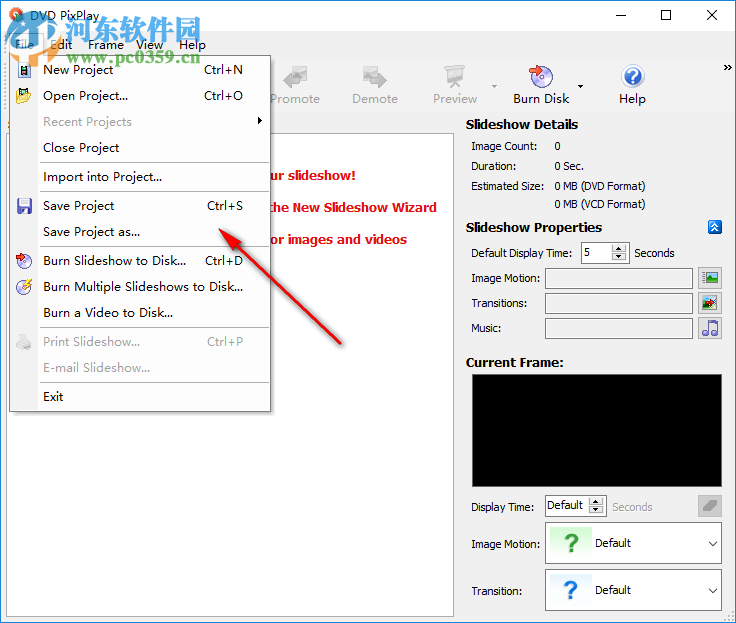Viewport: 736px width, 623px height.
Task: Open the Edit menu
Action: click(61, 45)
